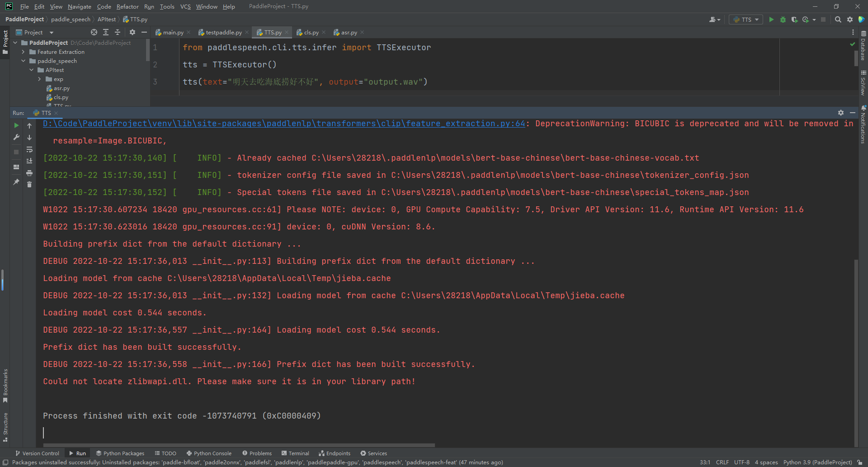Open the feature_extraction.py:64 link in console

(x=284, y=124)
